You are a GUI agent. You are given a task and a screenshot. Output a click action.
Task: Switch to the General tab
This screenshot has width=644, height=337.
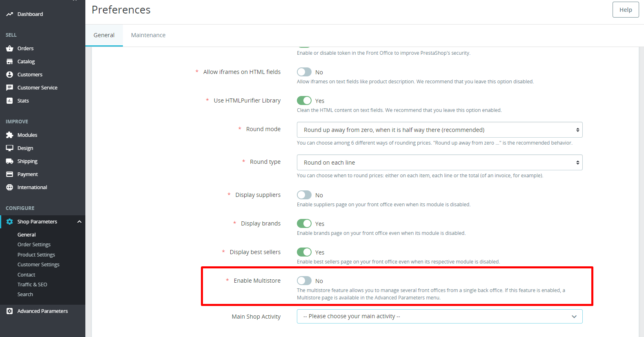click(104, 35)
